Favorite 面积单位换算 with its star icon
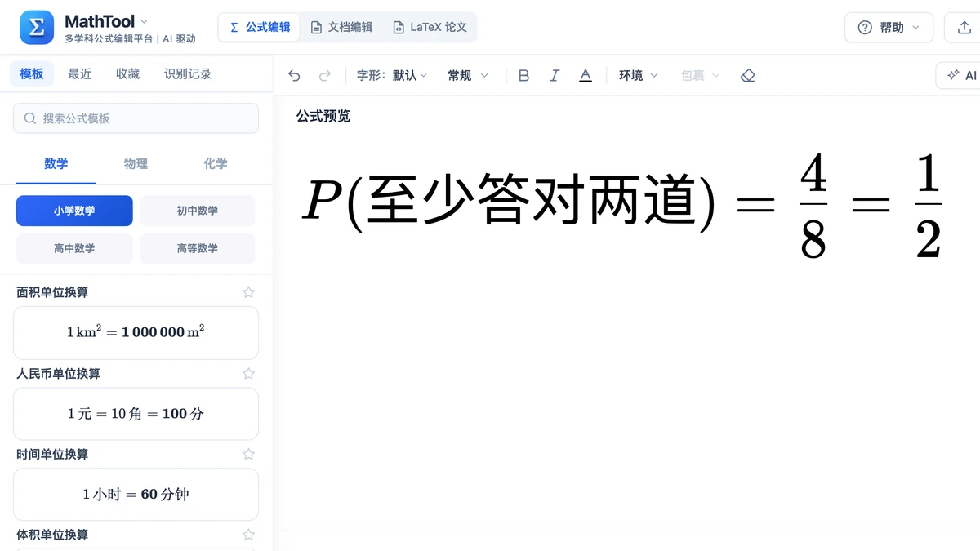Viewport: 980px width, 551px height. point(249,292)
